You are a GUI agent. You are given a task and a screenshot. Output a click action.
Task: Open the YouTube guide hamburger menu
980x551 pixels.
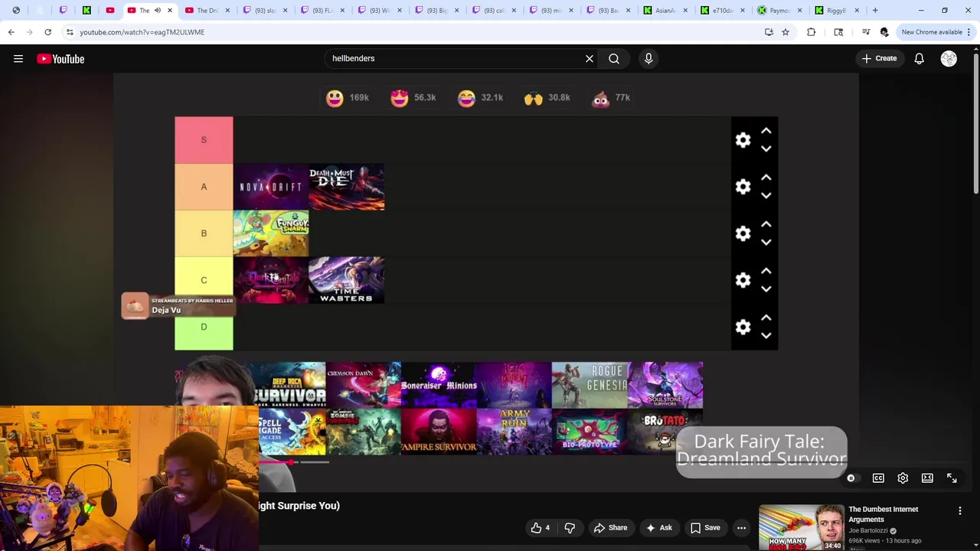pyautogui.click(x=18, y=59)
